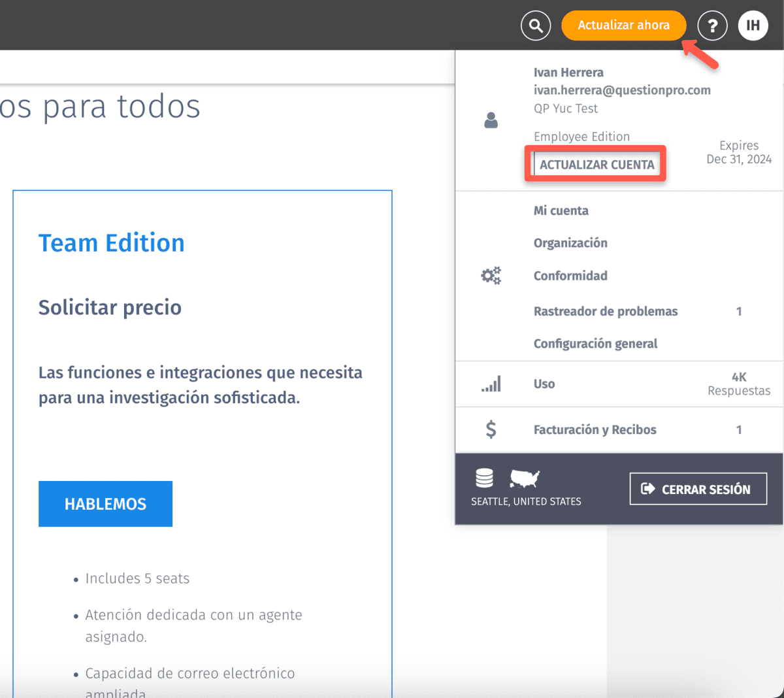Open Rastreador de problemas menu item

pos(606,311)
